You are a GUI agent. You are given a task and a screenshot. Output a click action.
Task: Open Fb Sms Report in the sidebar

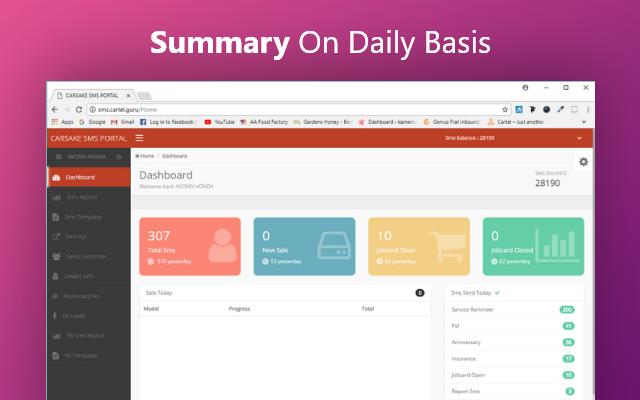(89, 336)
